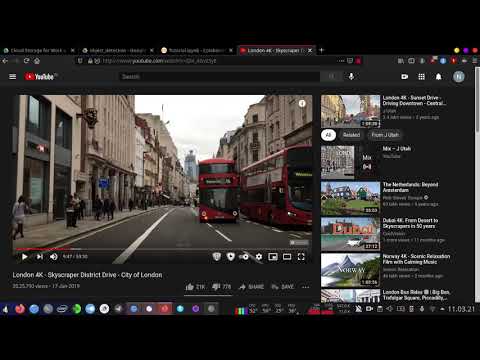Click the SHARE button
480x360 pixels.
[x=252, y=287]
